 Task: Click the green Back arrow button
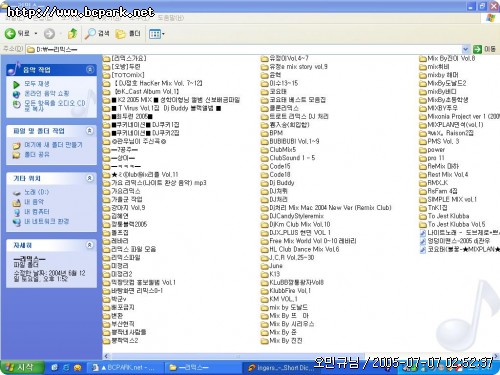pos(10,33)
